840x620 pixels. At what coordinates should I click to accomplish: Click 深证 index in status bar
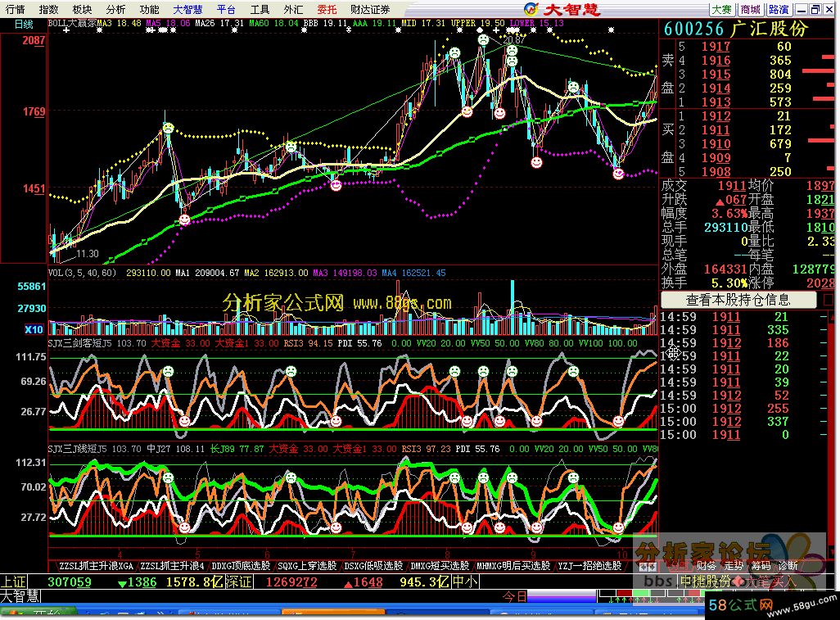coord(238,582)
